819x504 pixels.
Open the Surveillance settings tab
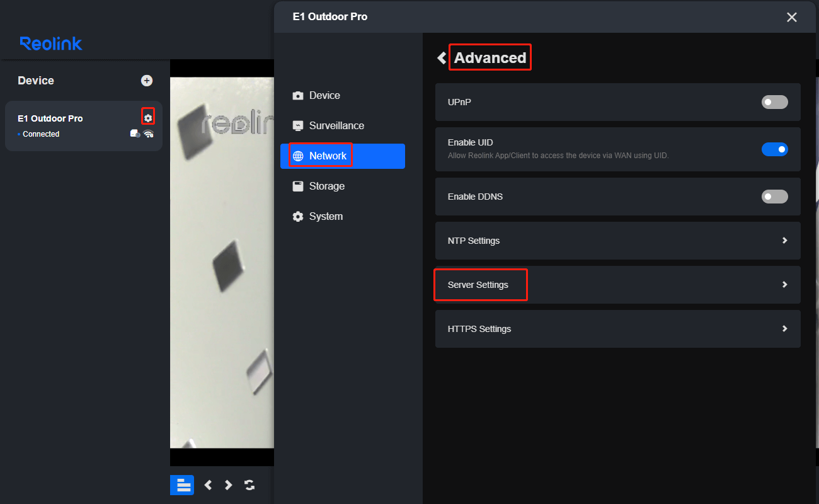point(343,126)
